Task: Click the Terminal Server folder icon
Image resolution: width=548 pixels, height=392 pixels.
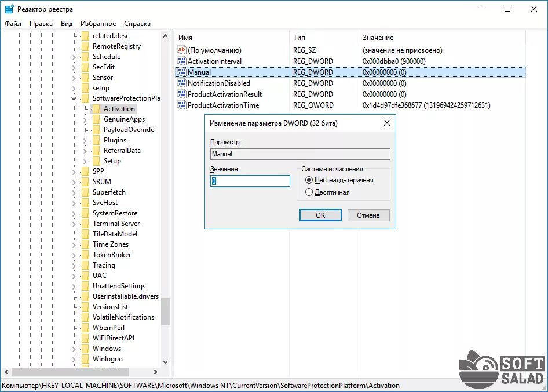Action: click(x=85, y=224)
